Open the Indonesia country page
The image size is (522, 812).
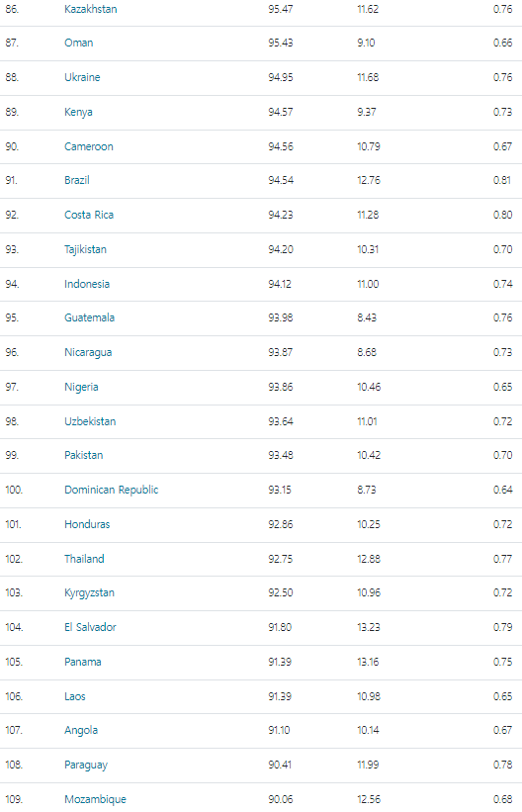pyautogui.click(x=87, y=284)
